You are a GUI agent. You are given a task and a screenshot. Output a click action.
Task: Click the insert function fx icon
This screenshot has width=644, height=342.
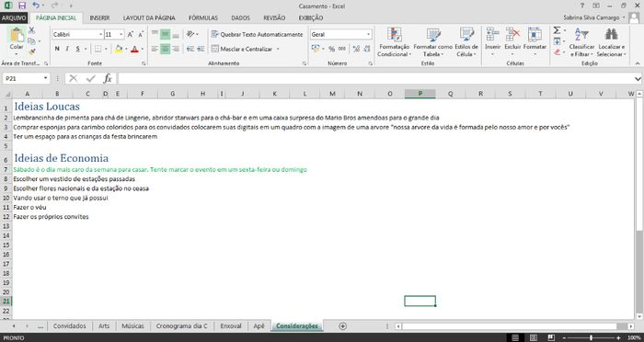click(x=108, y=78)
